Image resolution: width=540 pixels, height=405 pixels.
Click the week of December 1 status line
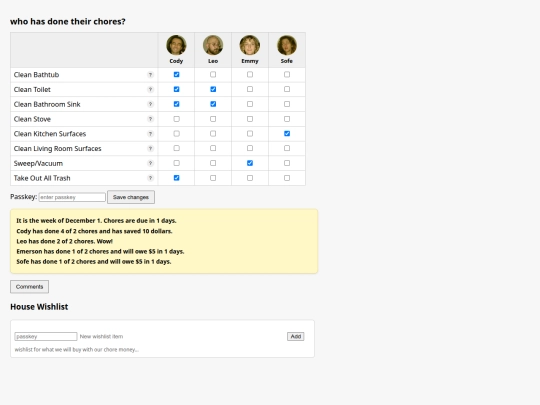tap(96, 221)
